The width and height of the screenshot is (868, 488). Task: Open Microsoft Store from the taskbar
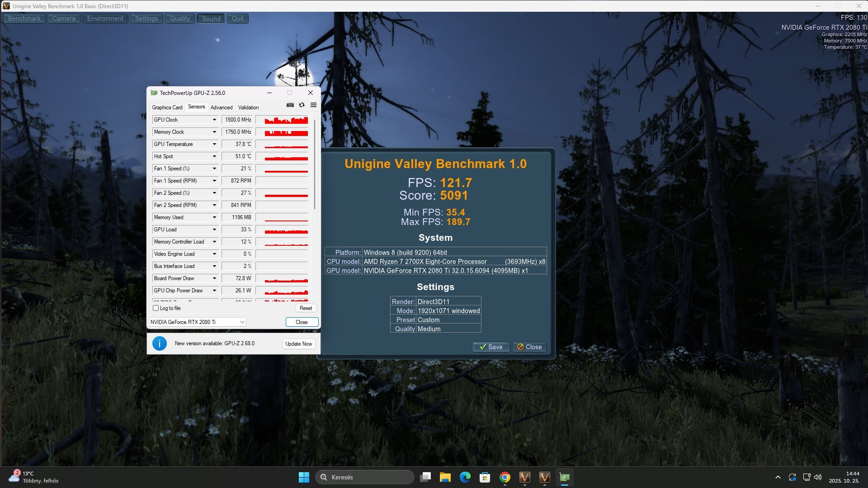tap(485, 477)
